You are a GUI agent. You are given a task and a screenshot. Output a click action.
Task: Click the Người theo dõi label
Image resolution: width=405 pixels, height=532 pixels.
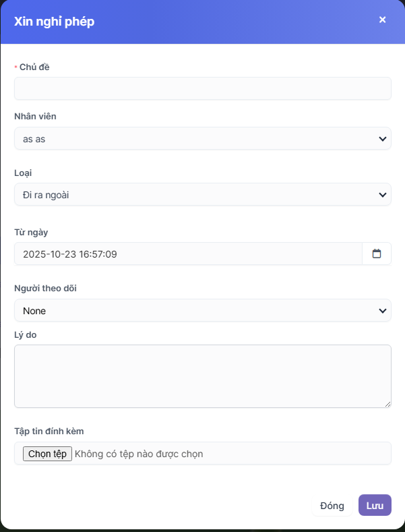(x=44, y=289)
